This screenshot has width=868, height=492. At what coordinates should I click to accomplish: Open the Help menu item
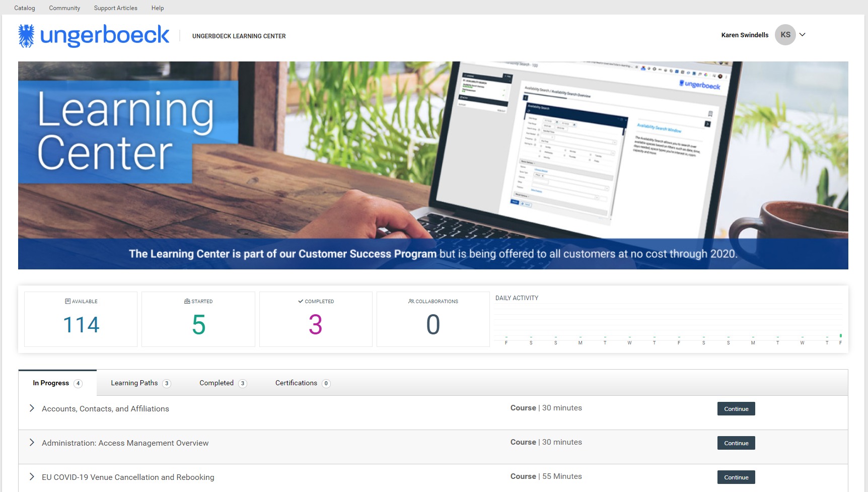(x=158, y=8)
